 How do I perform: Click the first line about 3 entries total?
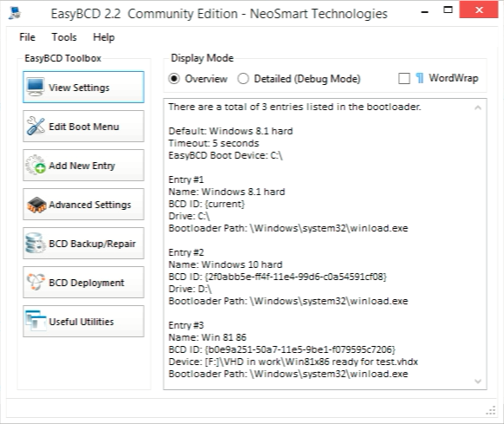pos(295,107)
